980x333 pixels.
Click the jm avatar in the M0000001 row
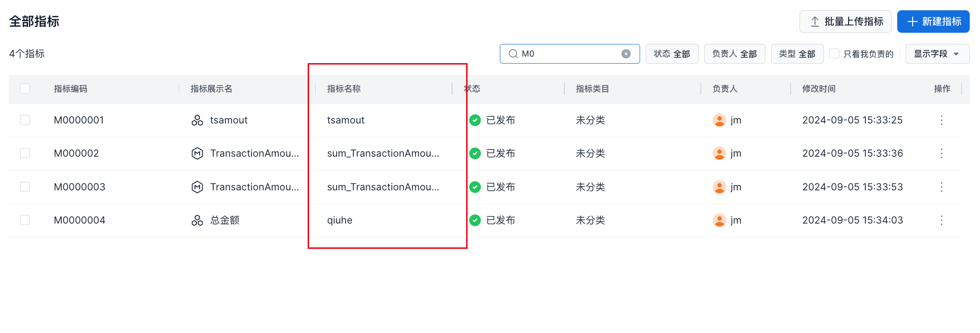[719, 120]
